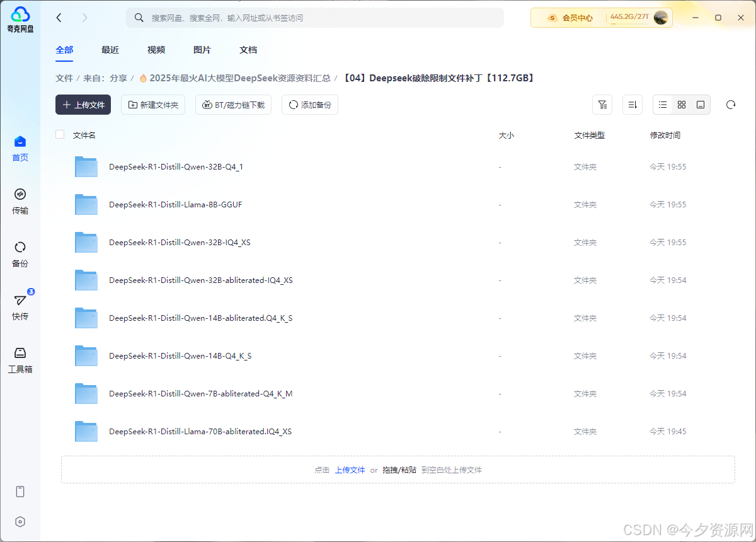The width and height of the screenshot is (756, 542).
Task: Select the name DeepSeek-R1-Distill-Llama-8B-GGUF
Action: tap(176, 205)
